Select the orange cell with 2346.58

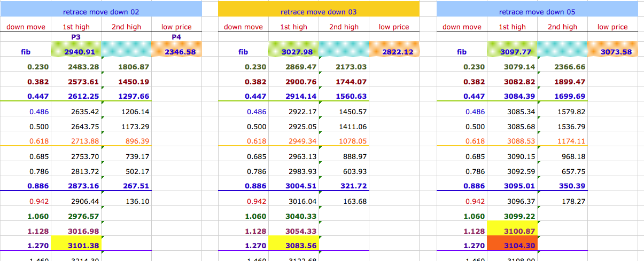point(177,50)
